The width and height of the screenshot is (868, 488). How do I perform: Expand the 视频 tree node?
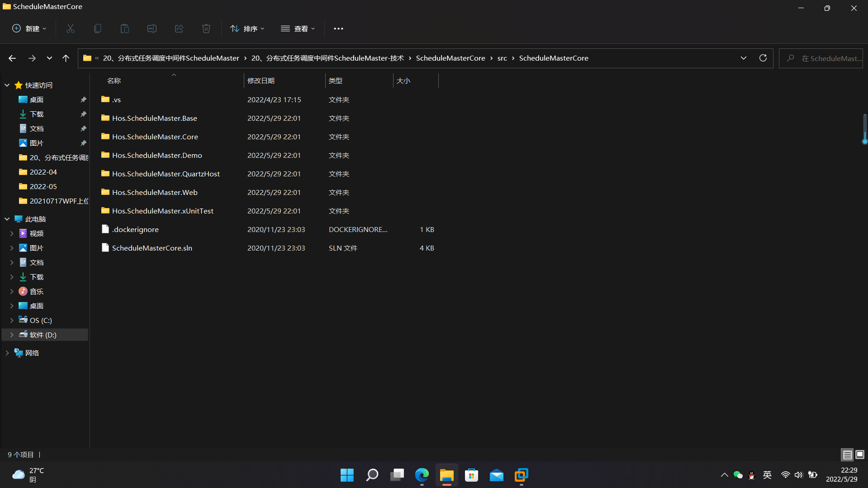pos(12,233)
